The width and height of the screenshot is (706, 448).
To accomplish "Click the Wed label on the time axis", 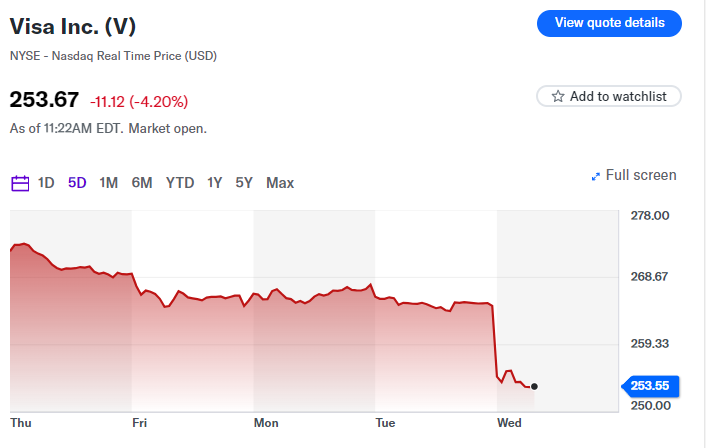I will click(x=509, y=423).
